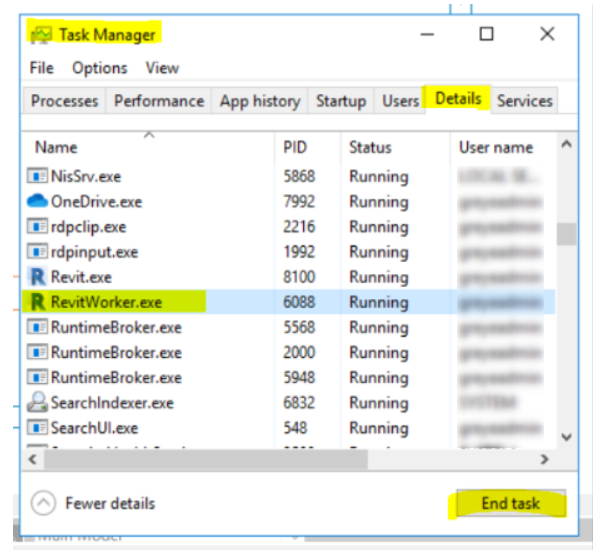Click the OneDrive cloud icon
This screenshot has width=598, height=557.
[x=37, y=201]
